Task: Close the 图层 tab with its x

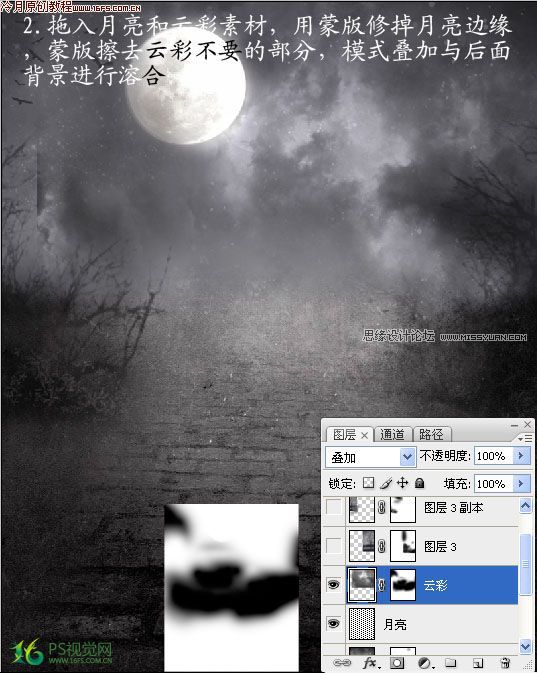Action: [364, 435]
